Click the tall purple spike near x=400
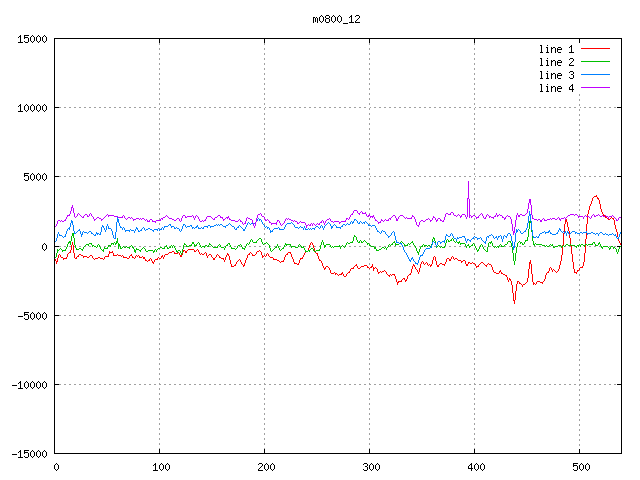The image size is (640, 480). [x=468, y=184]
